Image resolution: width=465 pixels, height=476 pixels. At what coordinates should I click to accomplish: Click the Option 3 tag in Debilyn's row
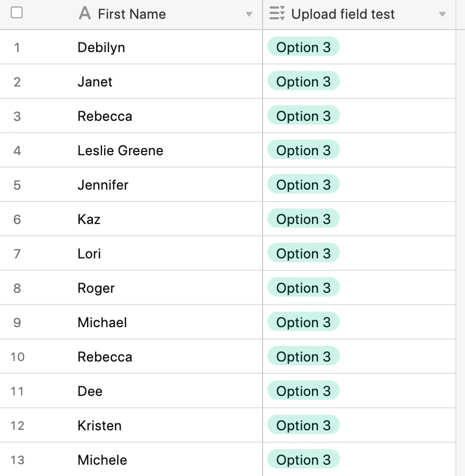click(303, 46)
